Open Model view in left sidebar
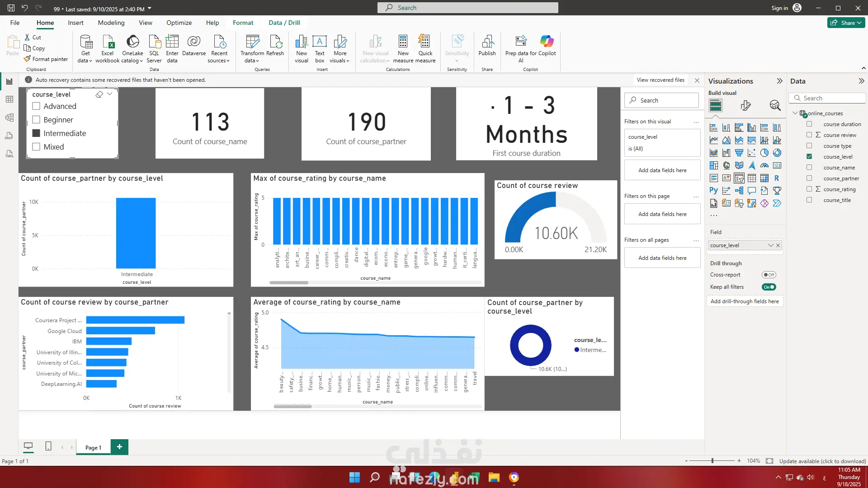 click(9, 117)
